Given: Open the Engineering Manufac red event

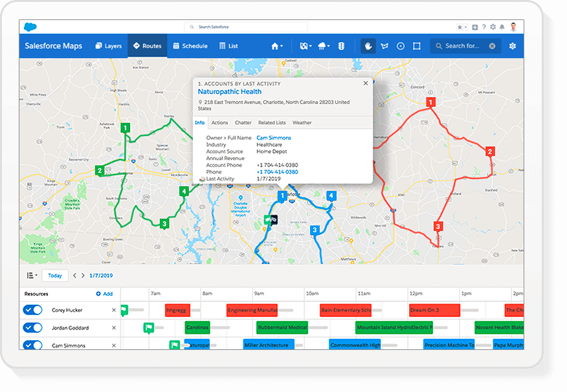Looking at the screenshot, I should click(252, 310).
